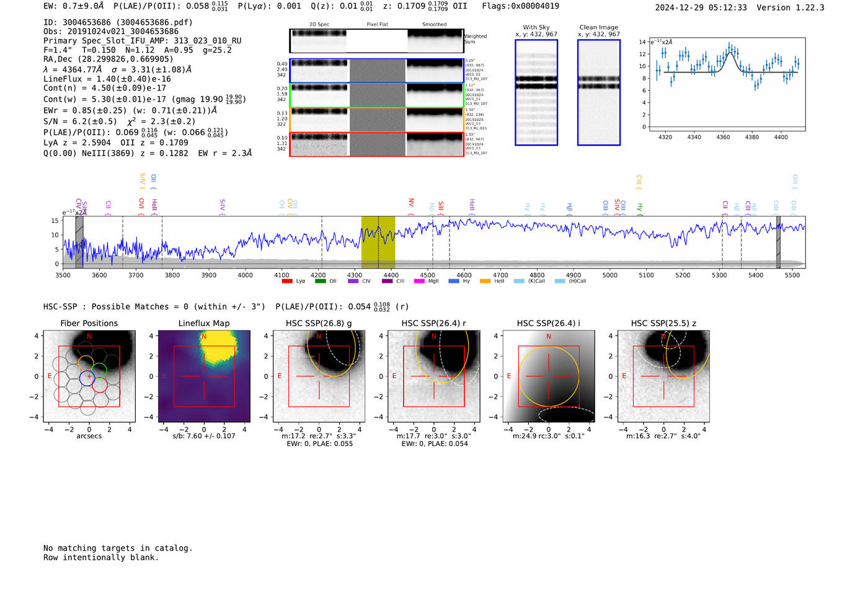Select the HeII orange legend swatch

tap(485, 281)
